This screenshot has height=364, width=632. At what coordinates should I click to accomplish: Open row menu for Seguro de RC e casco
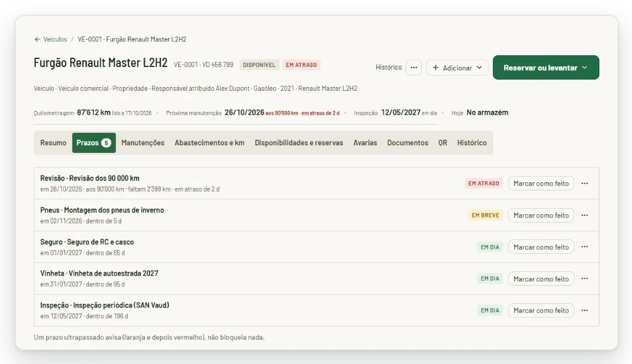584,247
